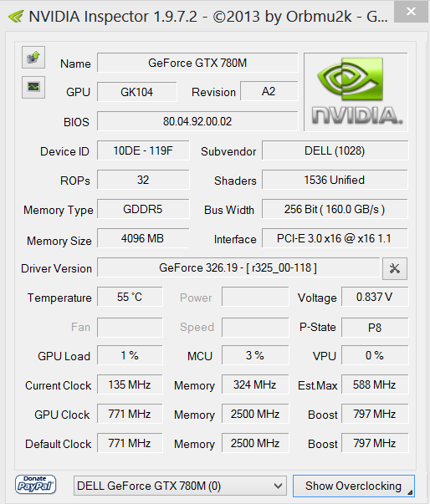Select the BIOS version 80.04.92.00.02 field
The height and width of the screenshot is (504, 430).
[x=197, y=121]
